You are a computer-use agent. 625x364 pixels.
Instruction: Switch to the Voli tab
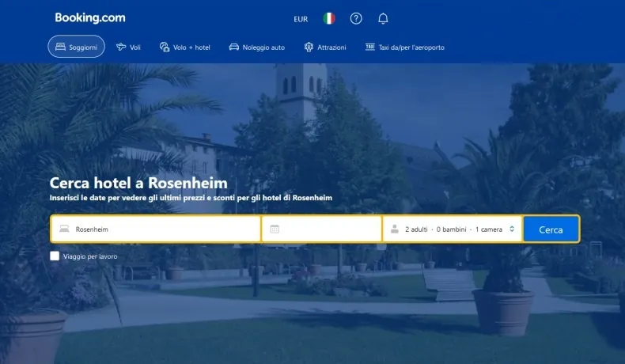point(128,47)
